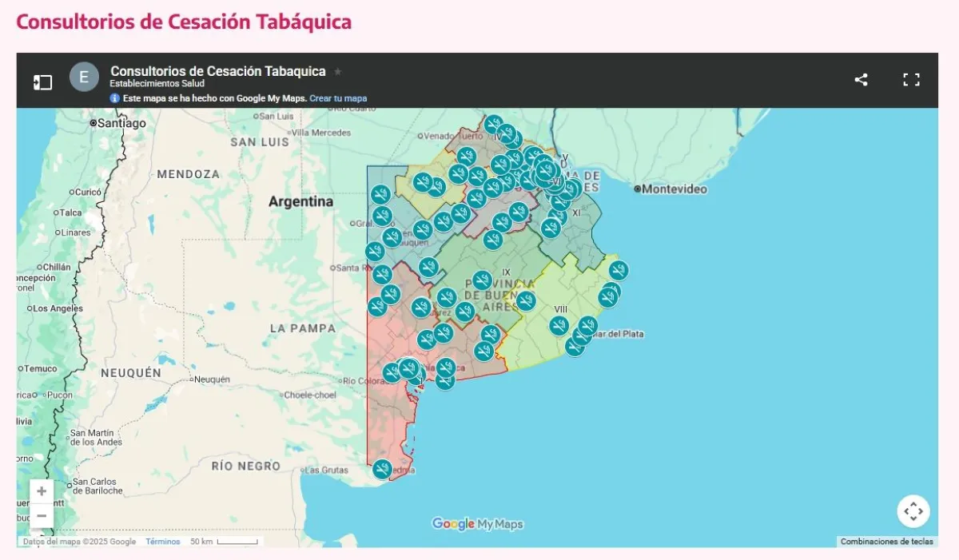The height and width of the screenshot is (560, 959).
Task: Star the Consultorios de Cesación Tabaquica map
Action: 338,71
